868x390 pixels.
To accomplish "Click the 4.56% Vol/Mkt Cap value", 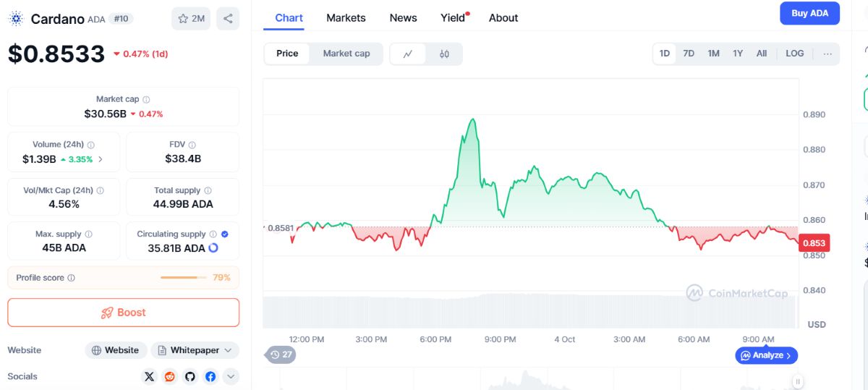I will coord(64,204).
